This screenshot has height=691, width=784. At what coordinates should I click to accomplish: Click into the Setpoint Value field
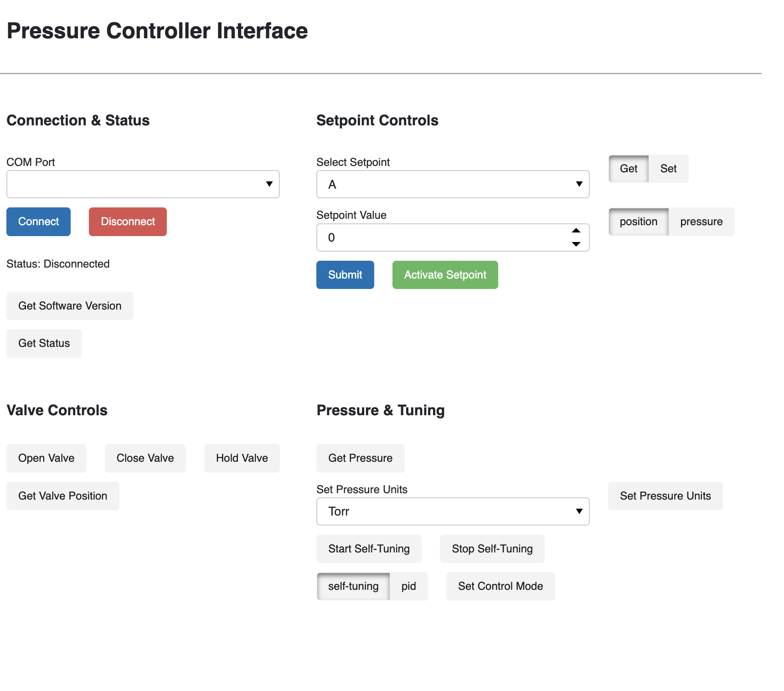(x=438, y=237)
